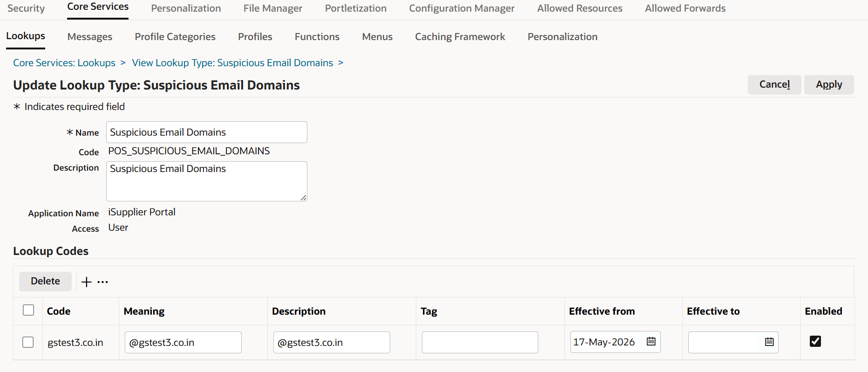Open the more actions ellipsis icon
This screenshot has width=868, height=372.
[x=103, y=282]
